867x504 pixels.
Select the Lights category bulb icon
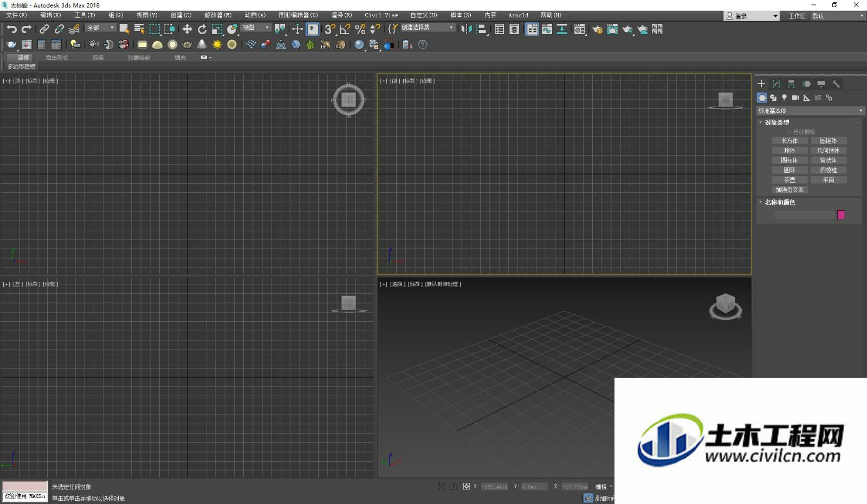click(784, 98)
